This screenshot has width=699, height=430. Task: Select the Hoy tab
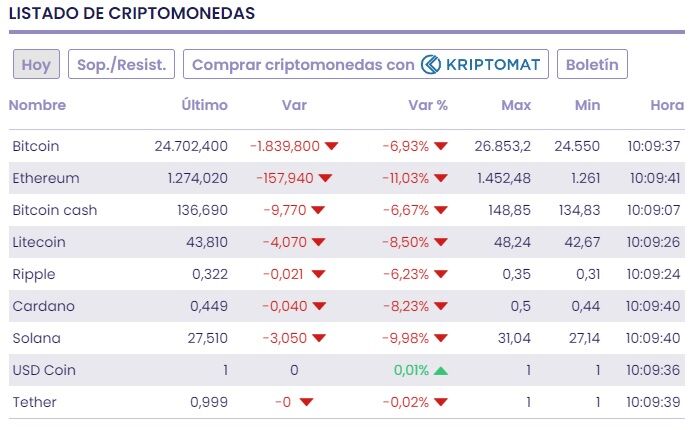pyautogui.click(x=36, y=65)
